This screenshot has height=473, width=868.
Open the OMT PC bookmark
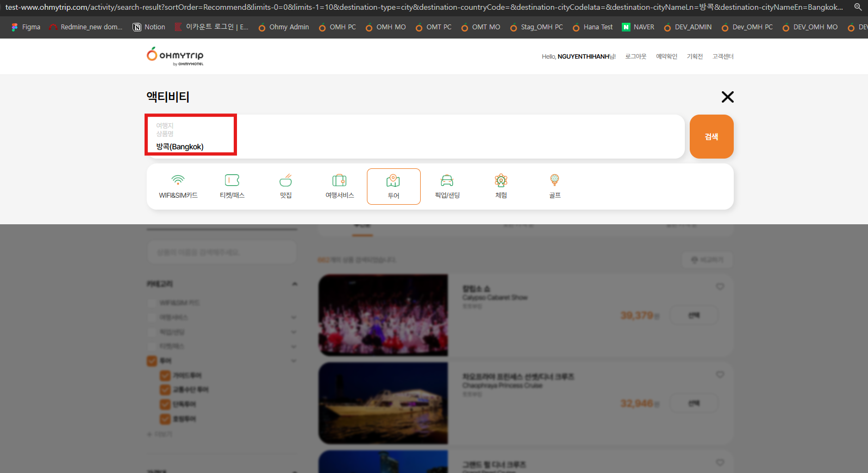pyautogui.click(x=433, y=27)
